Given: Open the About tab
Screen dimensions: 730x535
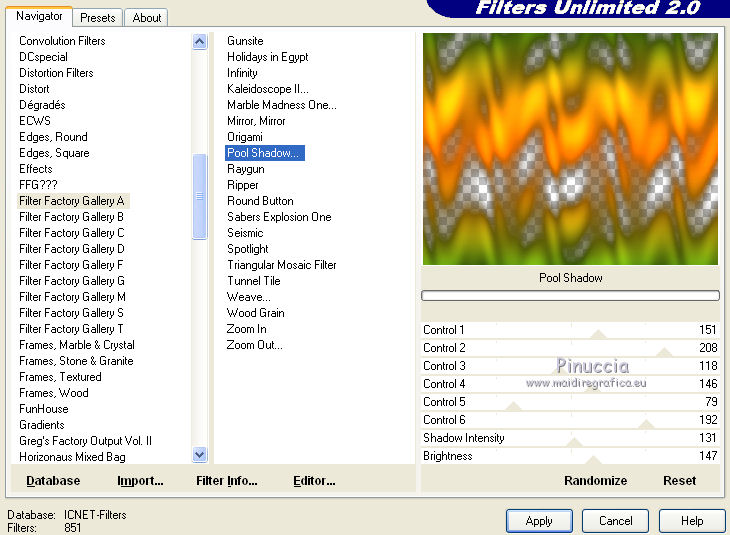Looking at the screenshot, I should (x=147, y=18).
